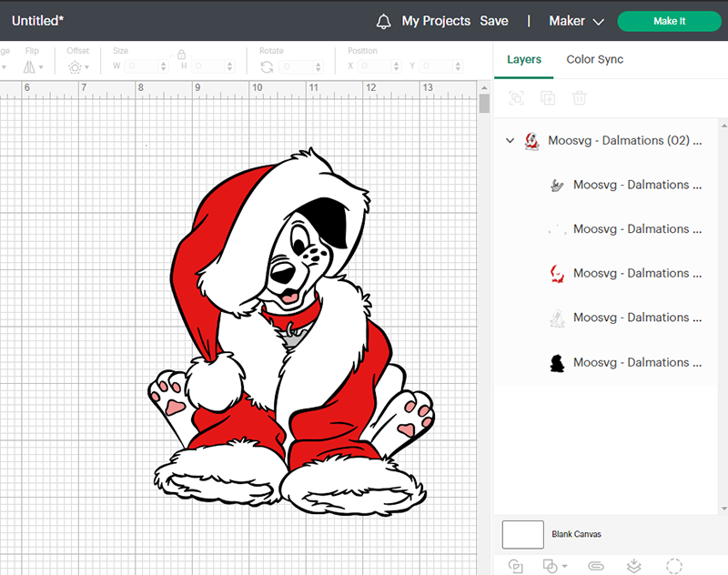The height and width of the screenshot is (575, 728).
Task: Save the current project
Action: click(x=494, y=21)
